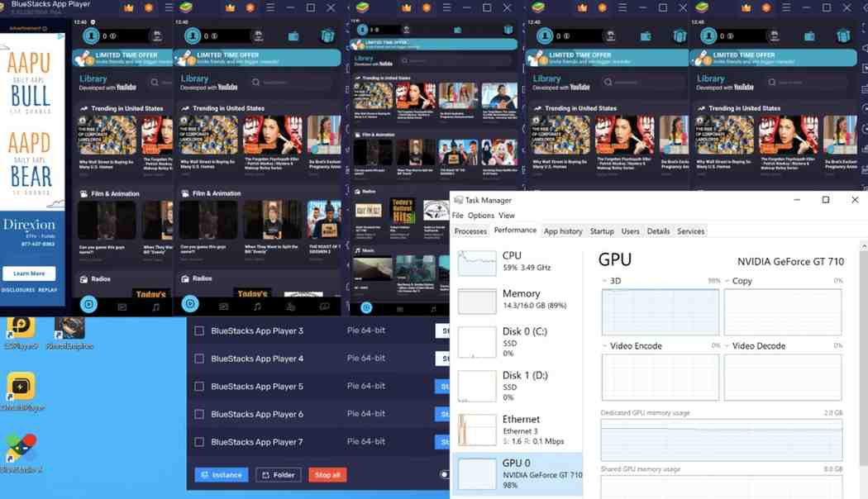This screenshot has width=868, height=499.
Task: Click orange coin icon in leftmost BlueStacks title bar
Action: 148,7
